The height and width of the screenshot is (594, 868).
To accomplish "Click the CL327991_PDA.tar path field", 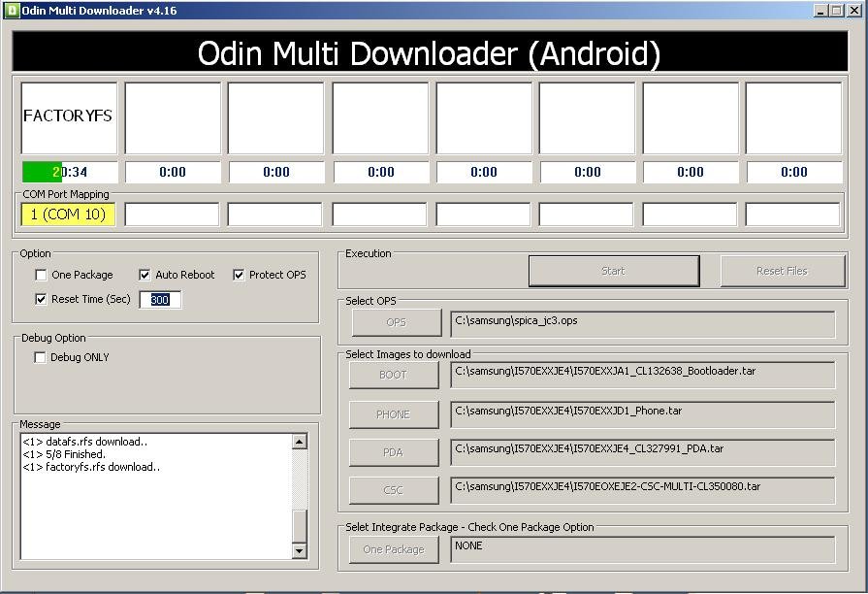I will coord(643,452).
